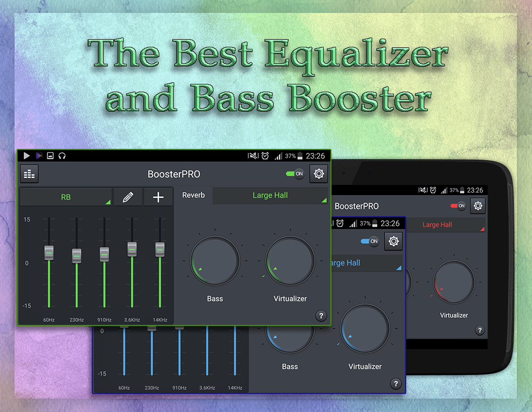
Task: Tap battery icon in blue window status bar
Action: tap(375, 224)
